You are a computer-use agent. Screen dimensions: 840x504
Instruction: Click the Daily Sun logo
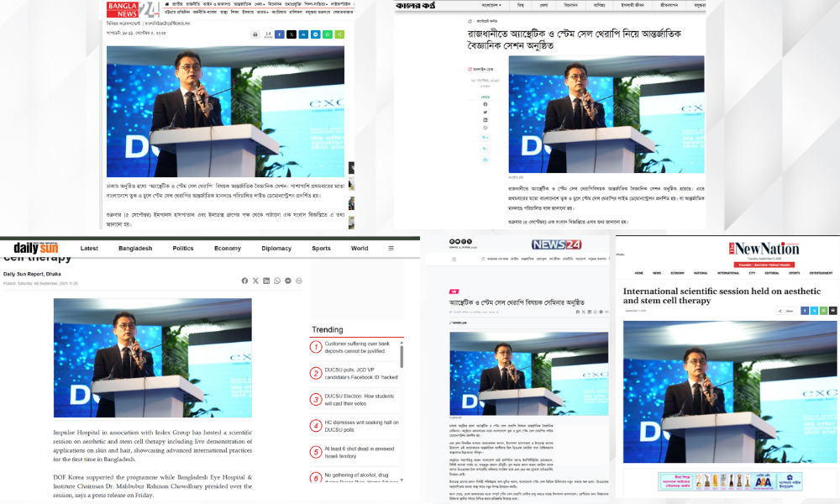pyautogui.click(x=36, y=248)
